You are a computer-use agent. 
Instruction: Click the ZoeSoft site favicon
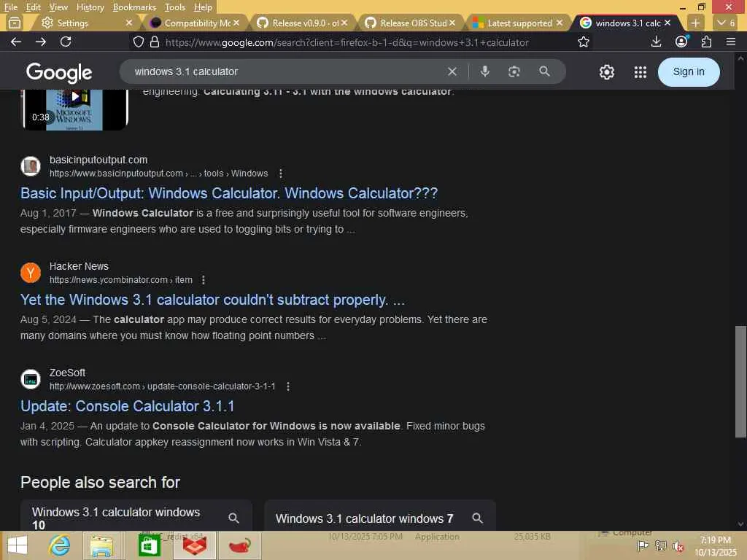pyautogui.click(x=31, y=379)
